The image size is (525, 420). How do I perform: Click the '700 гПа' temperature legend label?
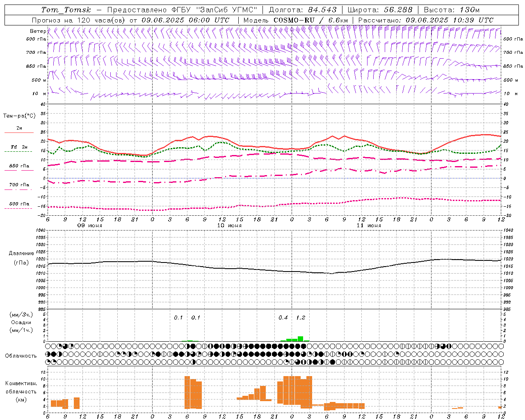(19, 185)
